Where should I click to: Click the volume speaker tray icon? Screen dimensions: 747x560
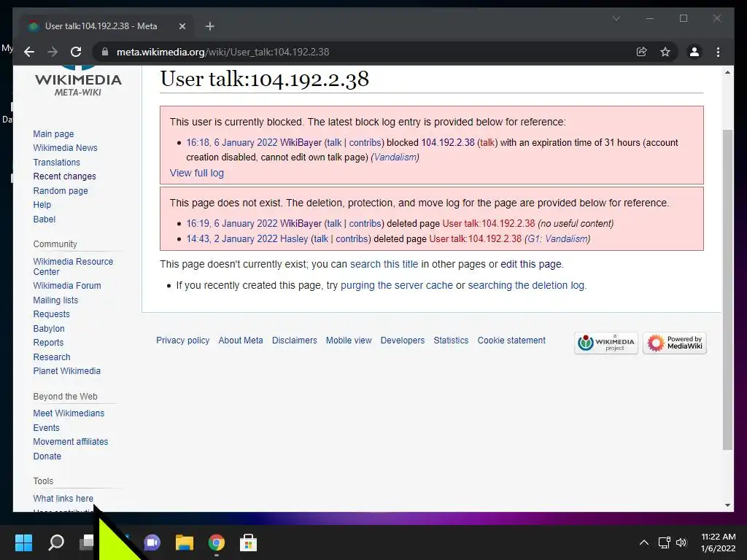tap(681, 542)
